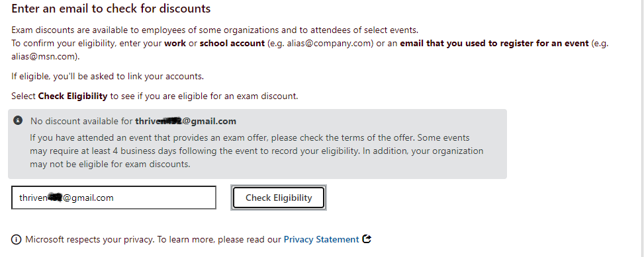Viewport: 644px width, 257px height.
Task: Click the '@gmail.com' portion inside the input field
Action: click(87, 198)
